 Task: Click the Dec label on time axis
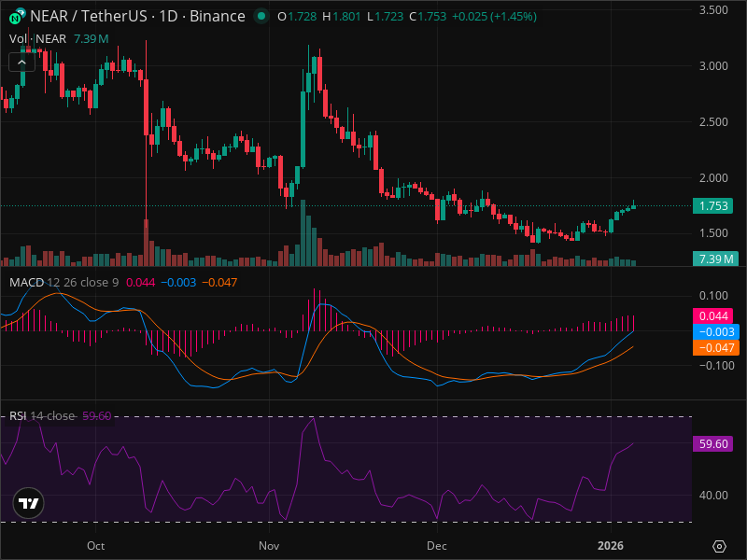coord(437,546)
